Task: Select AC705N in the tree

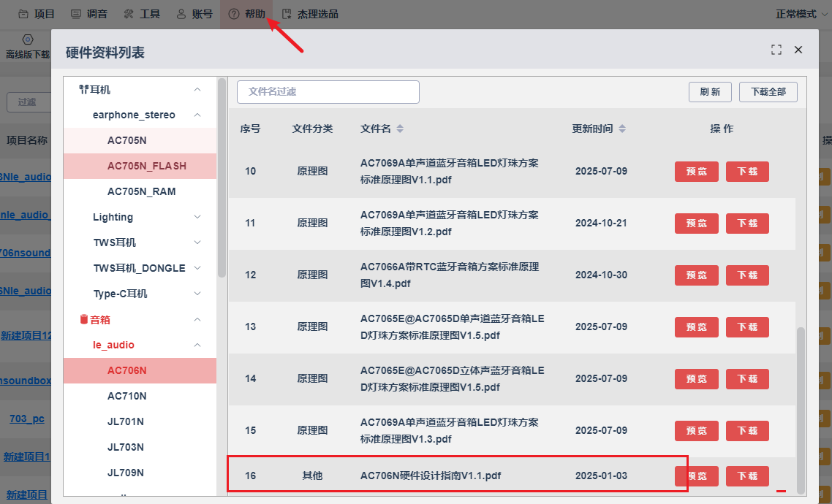Action: (x=140, y=140)
